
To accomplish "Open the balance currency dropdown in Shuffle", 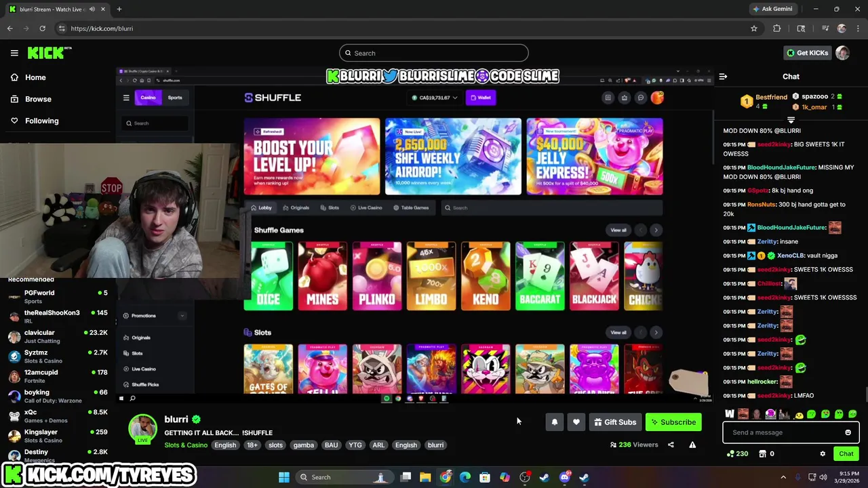I will point(435,98).
